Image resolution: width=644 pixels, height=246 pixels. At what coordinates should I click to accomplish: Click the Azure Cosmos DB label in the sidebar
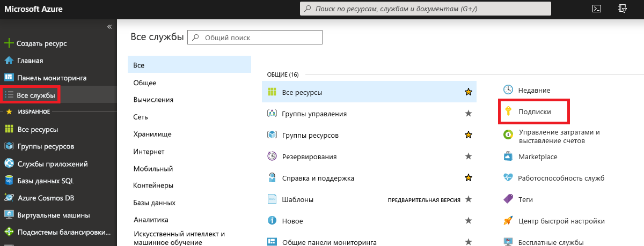[x=46, y=198]
